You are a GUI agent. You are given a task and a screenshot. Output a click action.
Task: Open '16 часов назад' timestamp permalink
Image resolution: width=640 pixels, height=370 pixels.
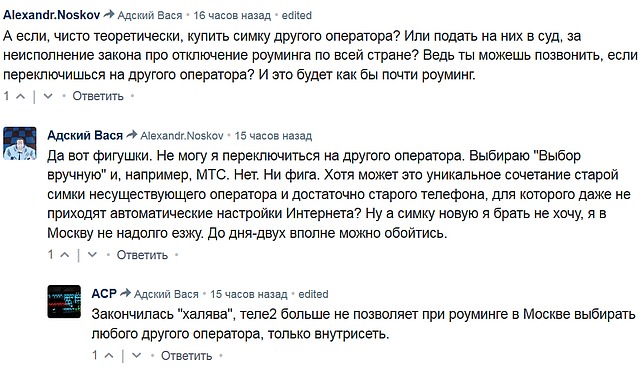click(232, 16)
